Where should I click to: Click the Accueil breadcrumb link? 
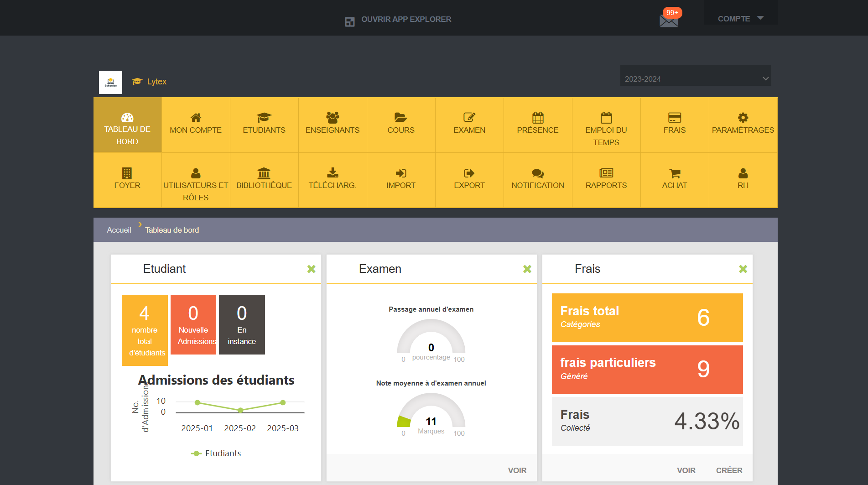(x=119, y=230)
